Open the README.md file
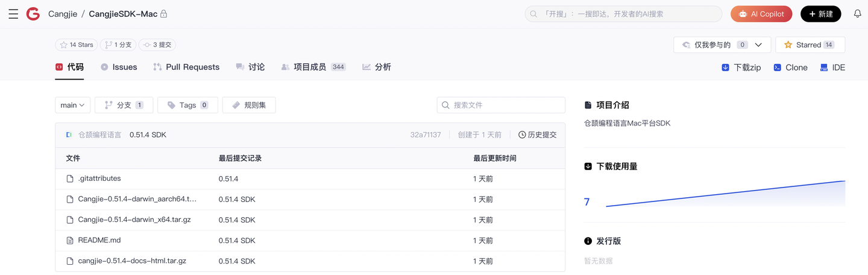The width and height of the screenshot is (868, 275). click(99, 240)
